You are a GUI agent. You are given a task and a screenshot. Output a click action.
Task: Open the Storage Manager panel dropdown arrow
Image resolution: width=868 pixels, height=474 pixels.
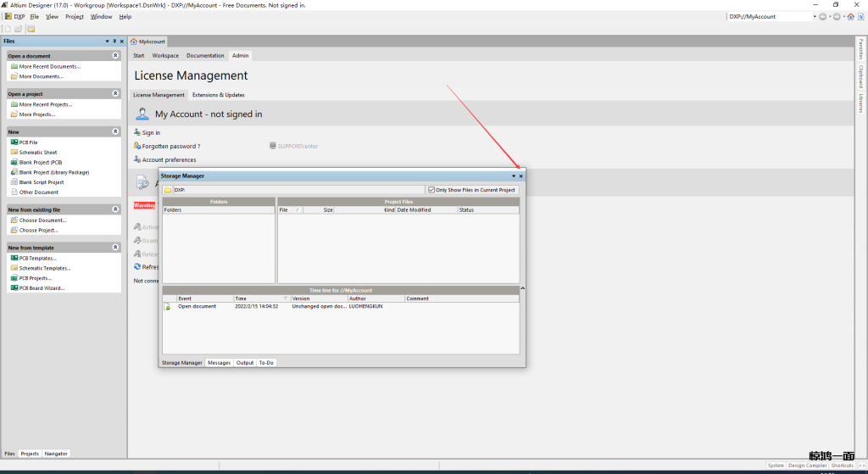click(x=513, y=176)
